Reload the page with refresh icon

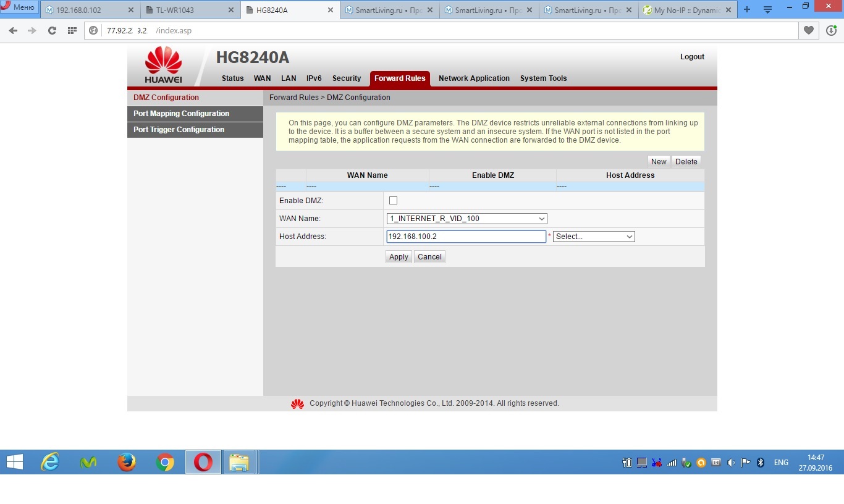coord(52,30)
